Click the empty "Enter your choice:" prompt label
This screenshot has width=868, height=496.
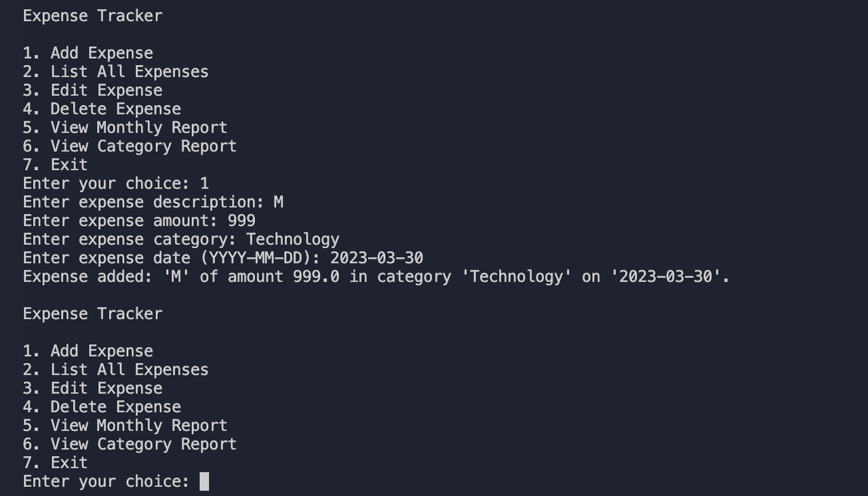106,481
